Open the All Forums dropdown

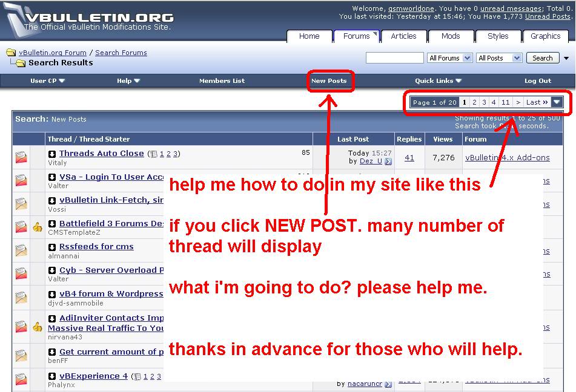click(449, 58)
